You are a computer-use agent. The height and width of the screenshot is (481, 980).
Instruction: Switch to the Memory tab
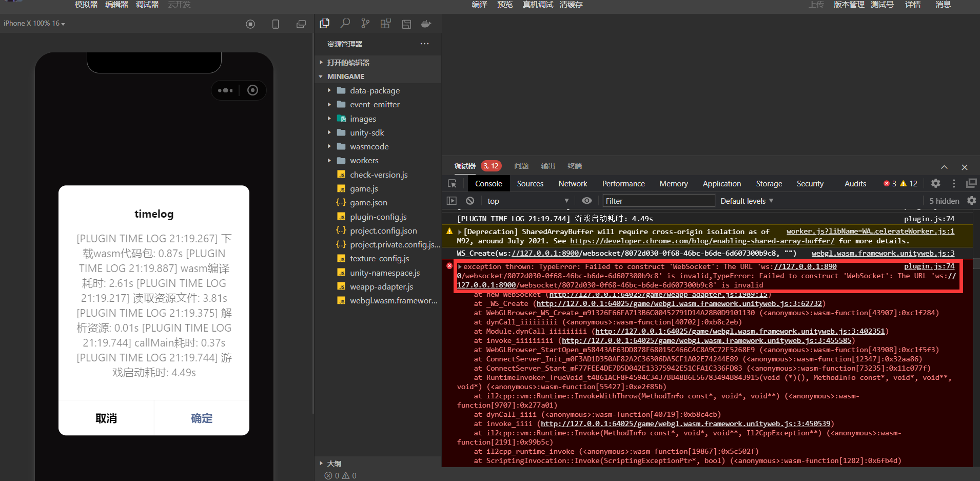click(x=674, y=183)
